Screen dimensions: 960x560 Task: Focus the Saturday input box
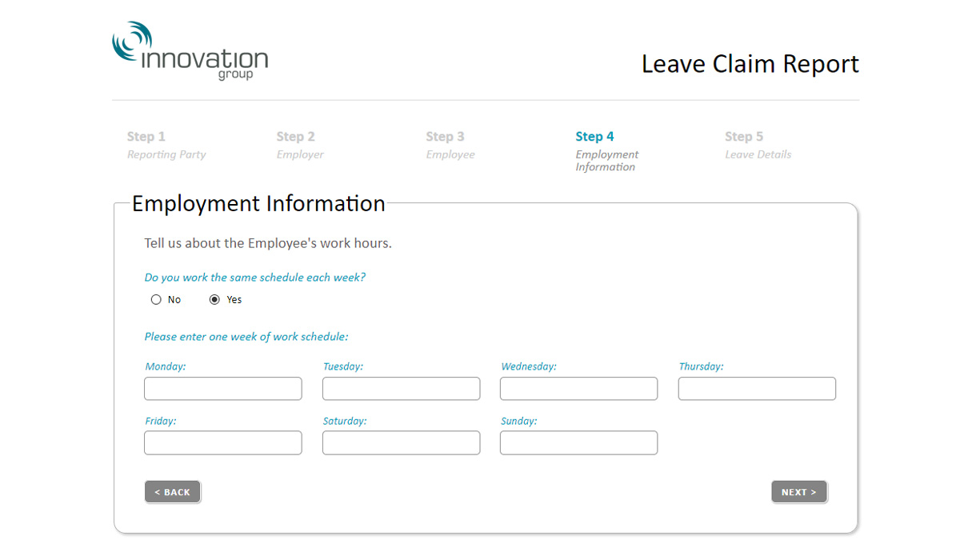click(x=401, y=442)
